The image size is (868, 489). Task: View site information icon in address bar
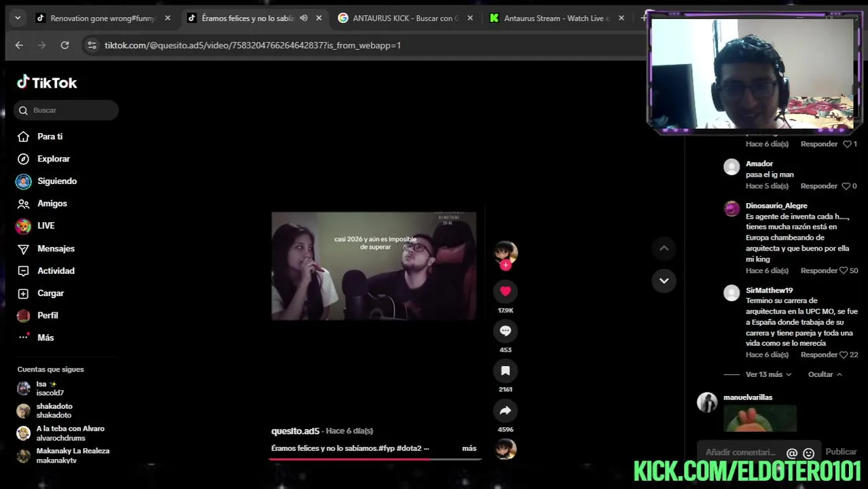(x=92, y=46)
